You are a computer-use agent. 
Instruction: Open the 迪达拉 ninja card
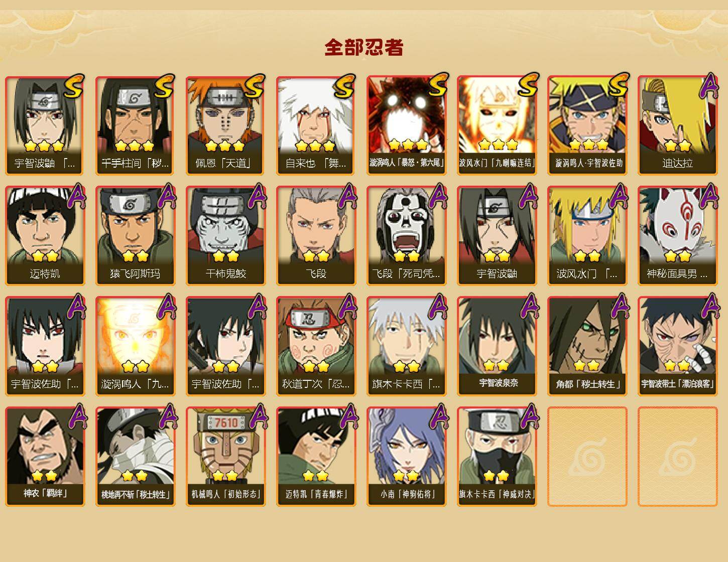(677, 125)
